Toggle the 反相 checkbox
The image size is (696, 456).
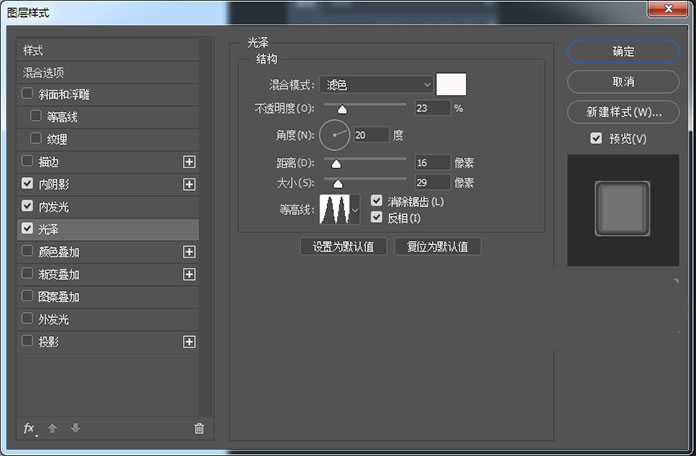(376, 218)
